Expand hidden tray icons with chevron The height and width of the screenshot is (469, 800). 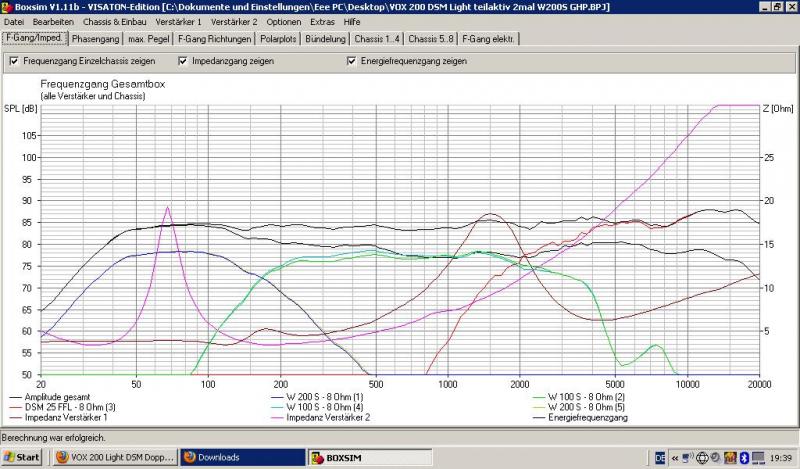675,457
